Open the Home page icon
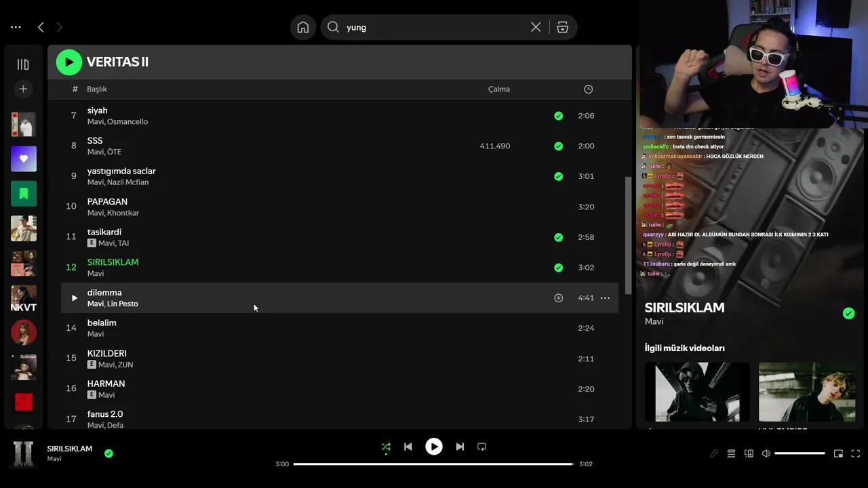 [303, 27]
